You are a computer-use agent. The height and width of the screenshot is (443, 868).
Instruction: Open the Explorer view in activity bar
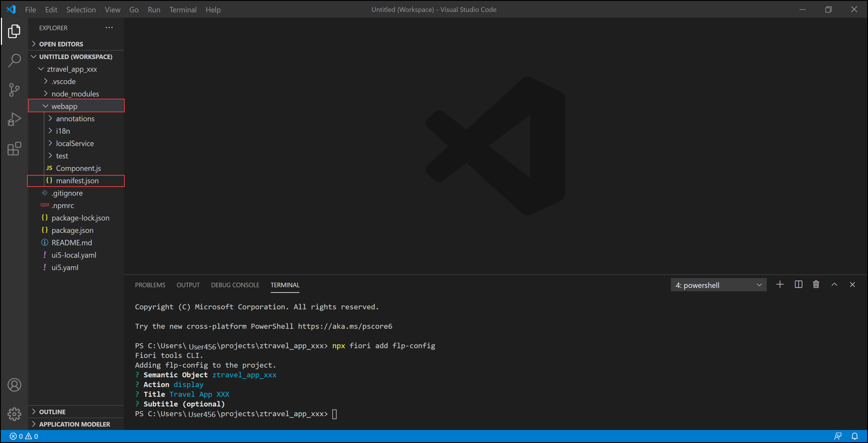tap(14, 31)
